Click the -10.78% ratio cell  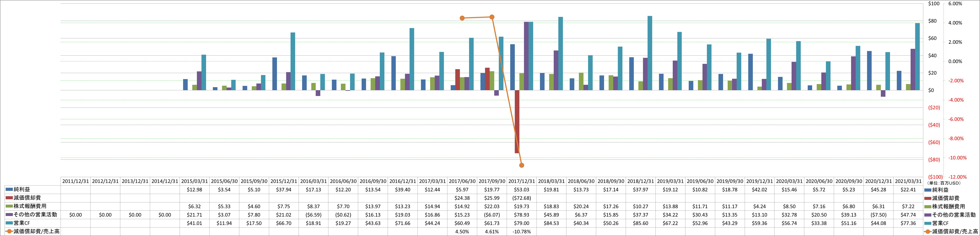pos(522,231)
